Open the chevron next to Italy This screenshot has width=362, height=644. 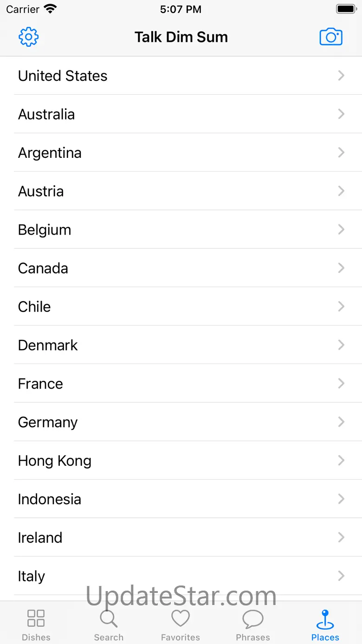point(341,576)
